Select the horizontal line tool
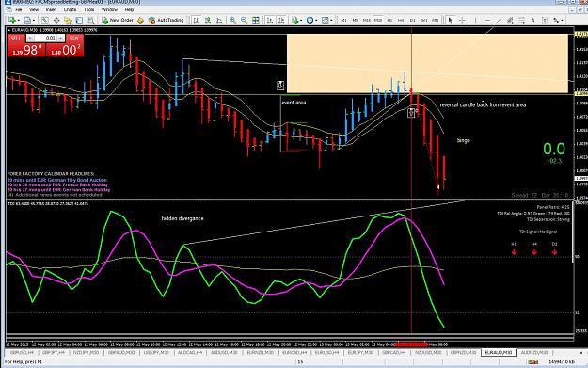Image resolution: width=588 pixels, height=368 pixels. click(x=487, y=20)
